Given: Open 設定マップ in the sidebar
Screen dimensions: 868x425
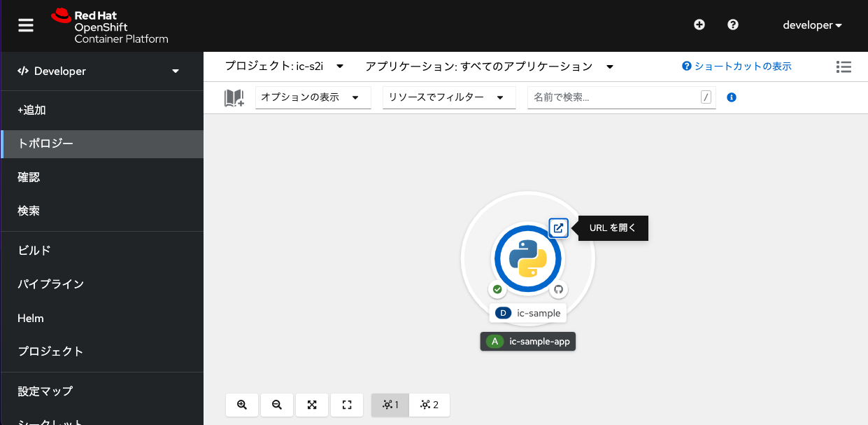Looking at the screenshot, I should tap(101, 391).
